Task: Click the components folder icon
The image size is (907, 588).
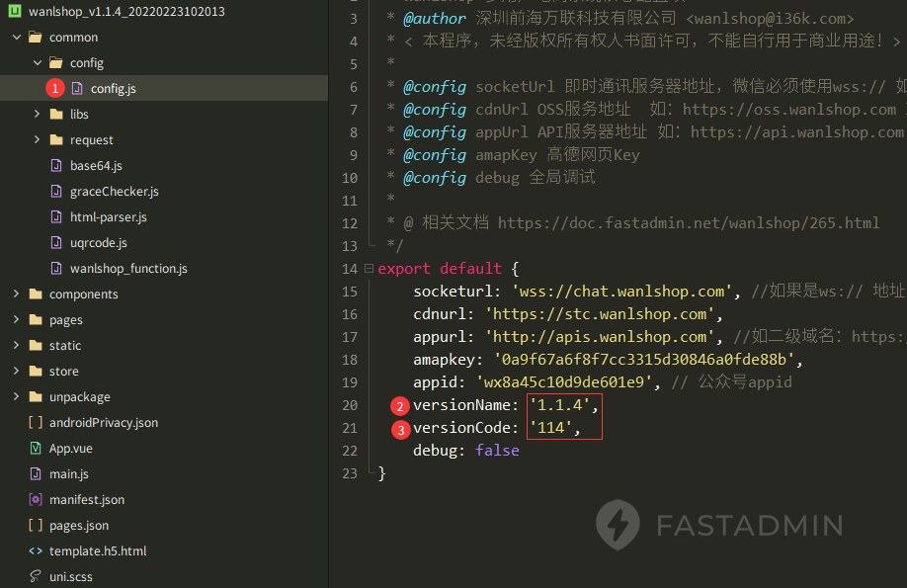Action: (36, 294)
